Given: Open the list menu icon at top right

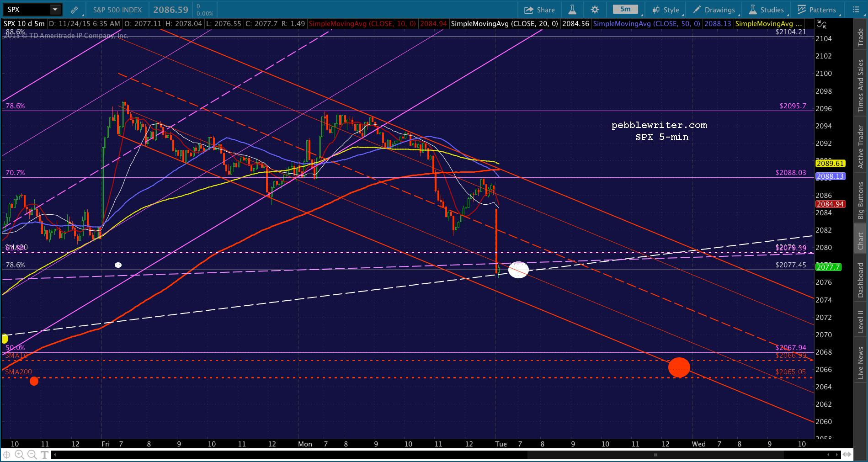Looking at the screenshot, I should point(856,10).
